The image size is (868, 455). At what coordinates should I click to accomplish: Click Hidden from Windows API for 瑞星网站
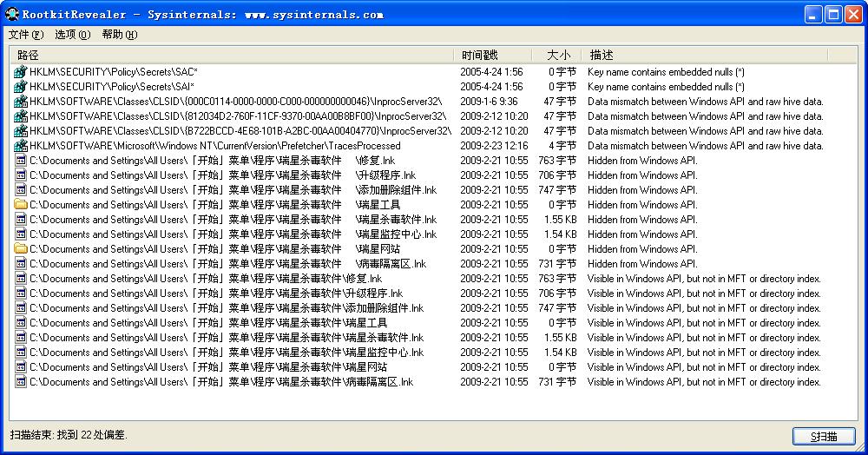pos(642,249)
